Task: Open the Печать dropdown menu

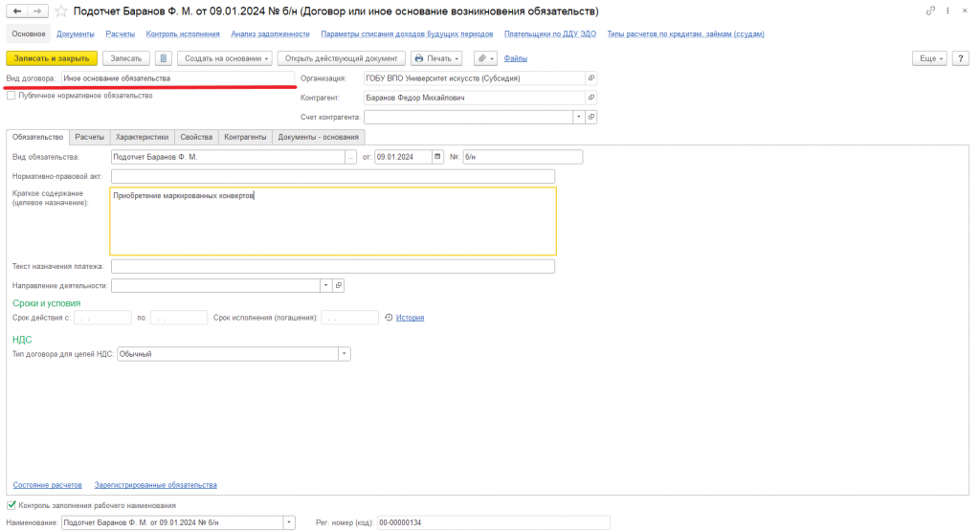Action: pyautogui.click(x=436, y=58)
